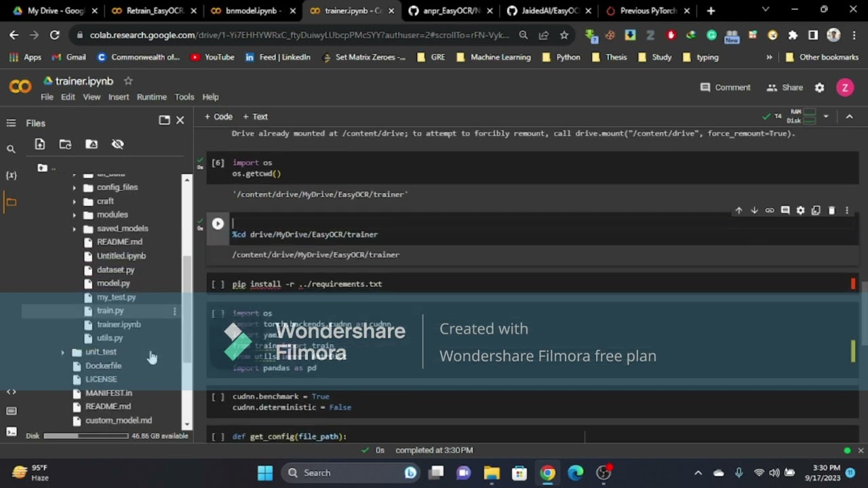Open the variables {x} panel
This screenshot has height=488, width=868.
(11, 175)
